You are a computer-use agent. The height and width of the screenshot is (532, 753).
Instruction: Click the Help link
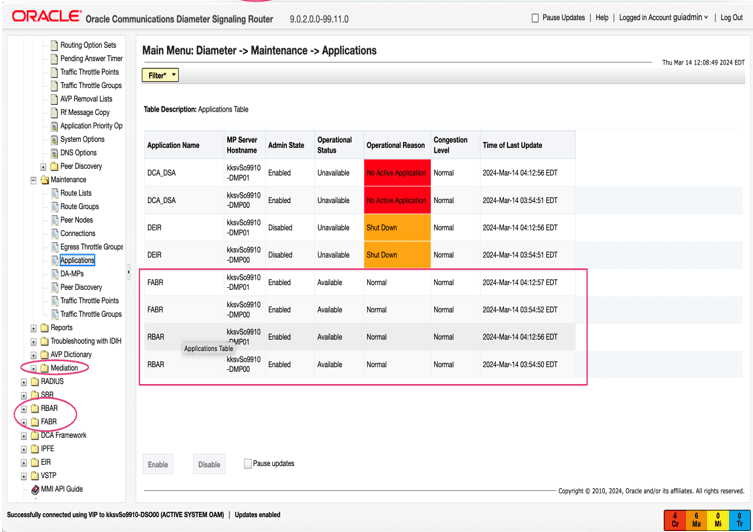click(x=602, y=17)
